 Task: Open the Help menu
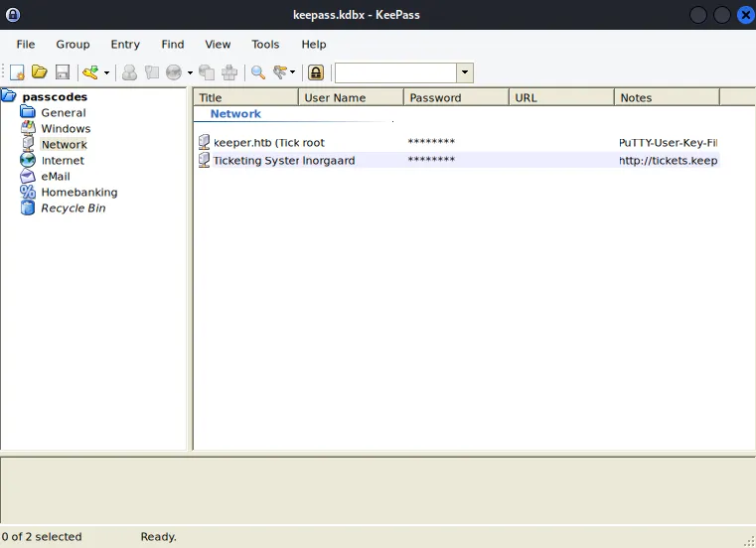tap(314, 45)
